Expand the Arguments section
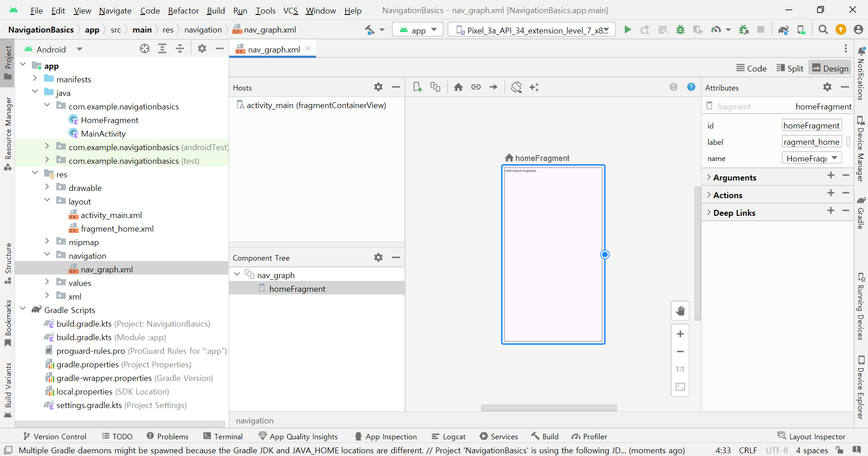The height and width of the screenshot is (456, 868). click(709, 177)
